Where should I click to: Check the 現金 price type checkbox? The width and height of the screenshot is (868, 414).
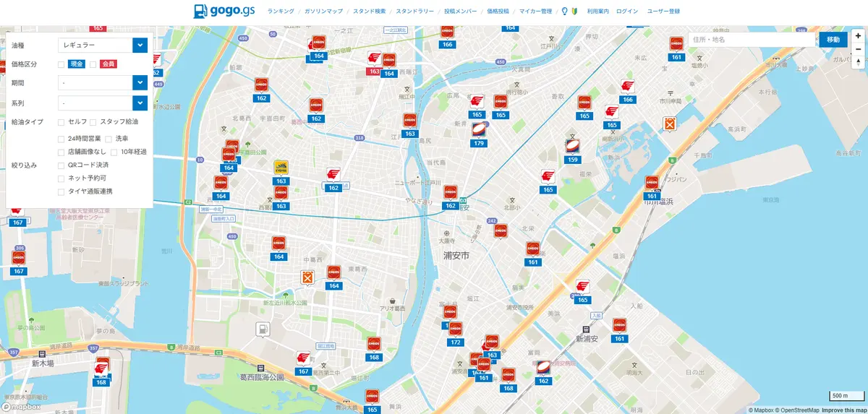[x=61, y=64]
